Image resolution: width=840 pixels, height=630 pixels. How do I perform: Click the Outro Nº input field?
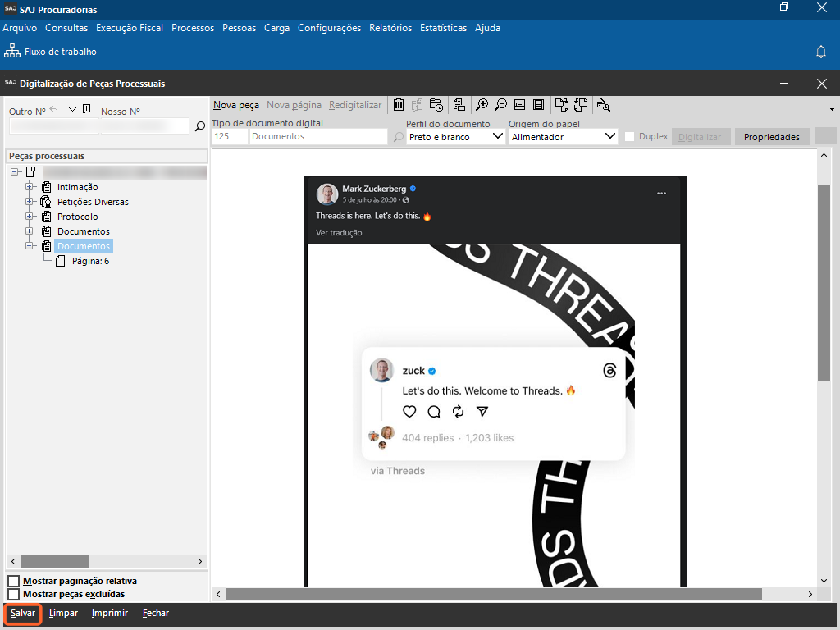(x=54, y=126)
